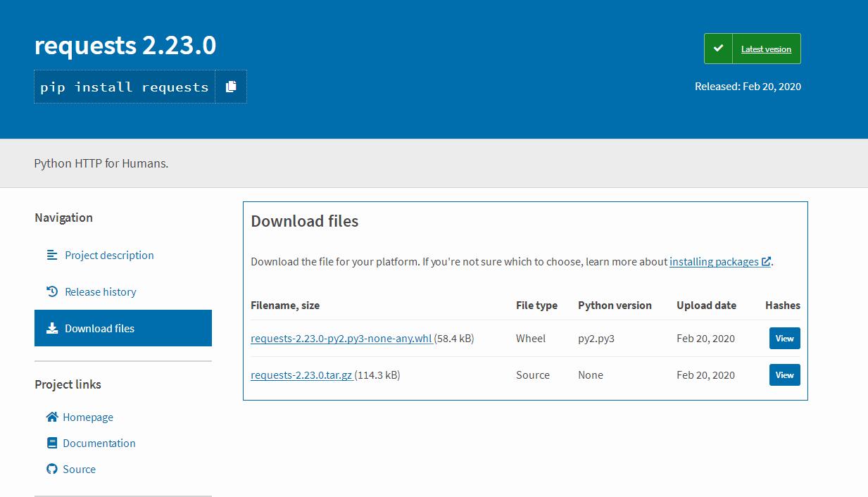Click external link icon beside installing packages
The height and width of the screenshot is (497, 868).
pyautogui.click(x=766, y=261)
